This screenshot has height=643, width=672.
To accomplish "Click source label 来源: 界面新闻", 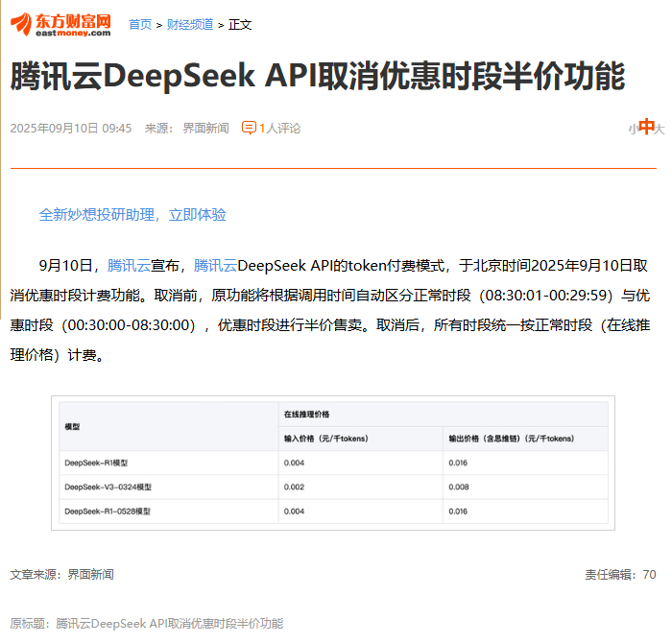I will [187, 128].
